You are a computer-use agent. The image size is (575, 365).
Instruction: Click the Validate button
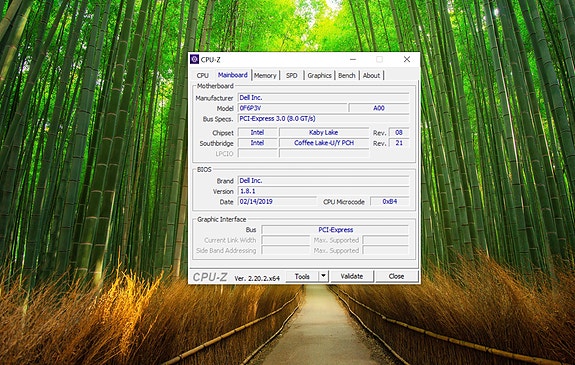tap(352, 276)
